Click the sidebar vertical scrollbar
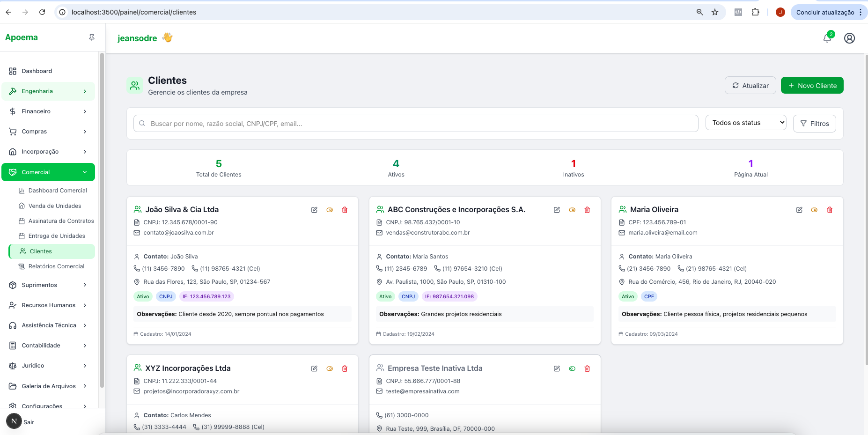The height and width of the screenshot is (435, 868). tap(102, 220)
